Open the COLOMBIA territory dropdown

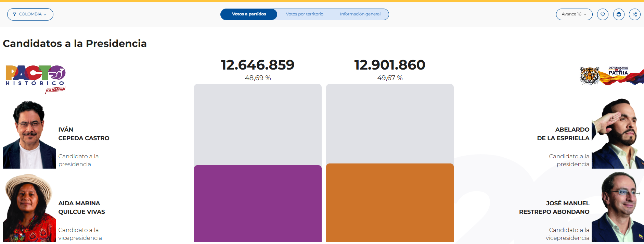[30, 14]
